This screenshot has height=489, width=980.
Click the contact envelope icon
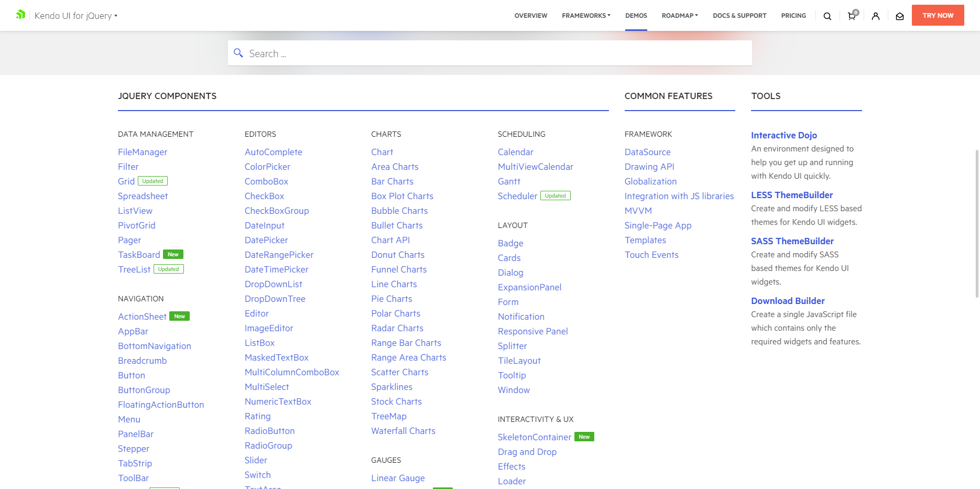tap(900, 16)
